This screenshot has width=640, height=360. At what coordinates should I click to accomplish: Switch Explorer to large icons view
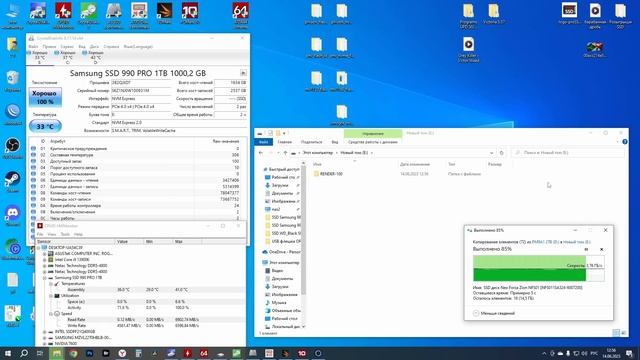[623, 333]
